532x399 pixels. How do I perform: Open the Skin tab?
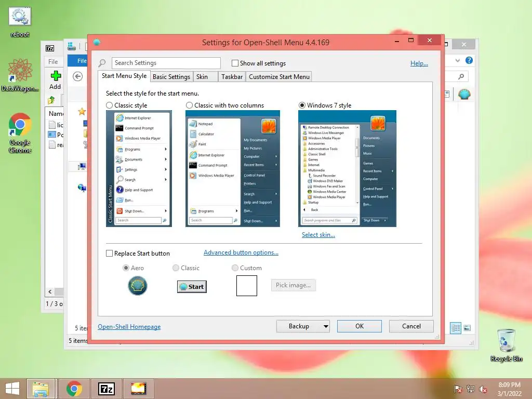point(205,77)
